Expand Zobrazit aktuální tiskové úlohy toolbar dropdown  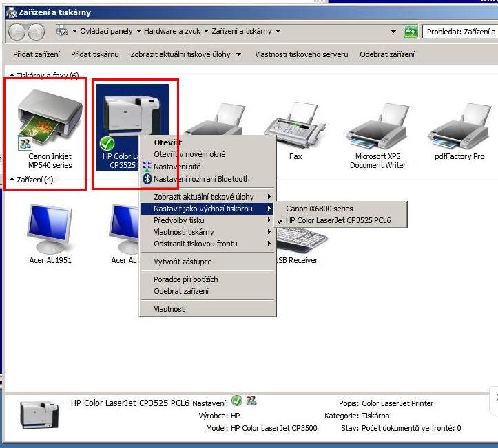coord(238,54)
